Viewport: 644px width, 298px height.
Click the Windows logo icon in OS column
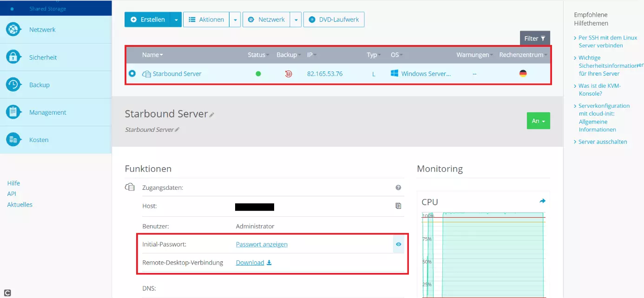coord(394,73)
